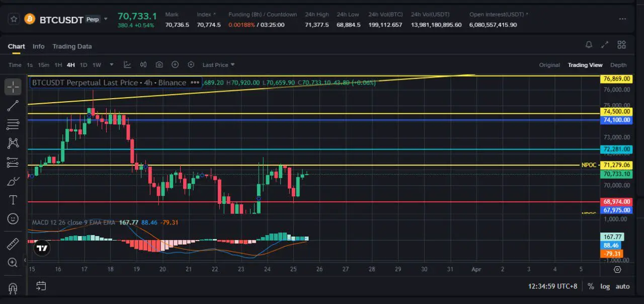Select the 1W time interval
Screen dimensions: 644x304
click(97, 65)
